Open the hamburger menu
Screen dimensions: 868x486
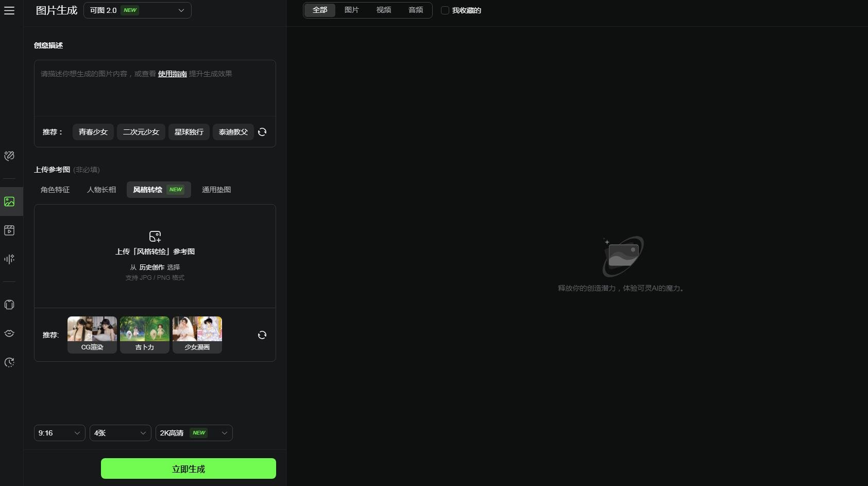pyautogui.click(x=9, y=10)
